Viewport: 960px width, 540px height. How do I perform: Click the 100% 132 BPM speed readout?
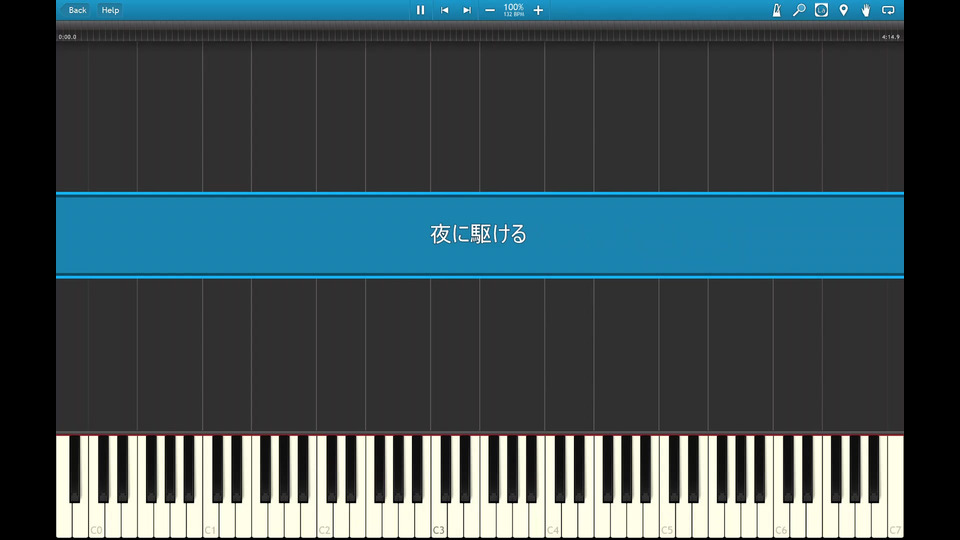[x=514, y=10]
